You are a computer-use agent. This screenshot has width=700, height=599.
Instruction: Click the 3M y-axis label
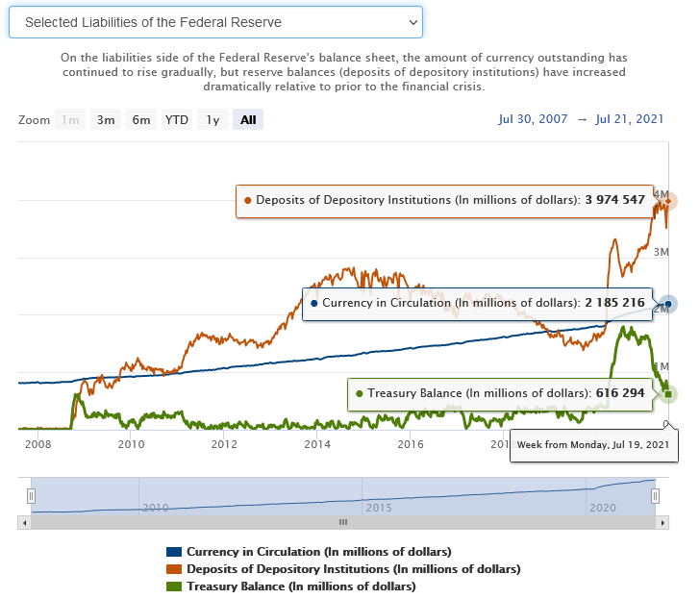662,252
